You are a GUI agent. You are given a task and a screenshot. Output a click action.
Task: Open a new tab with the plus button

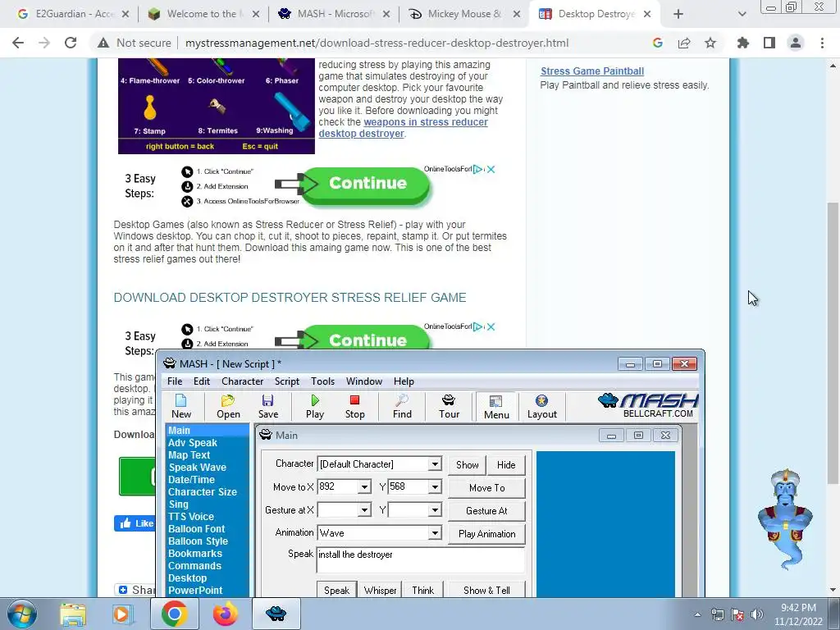678,14
